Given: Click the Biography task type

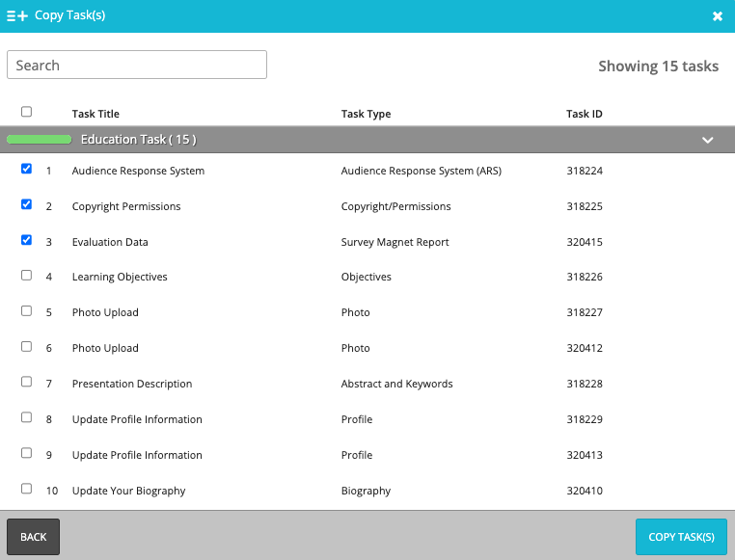Looking at the screenshot, I should coord(367,491).
